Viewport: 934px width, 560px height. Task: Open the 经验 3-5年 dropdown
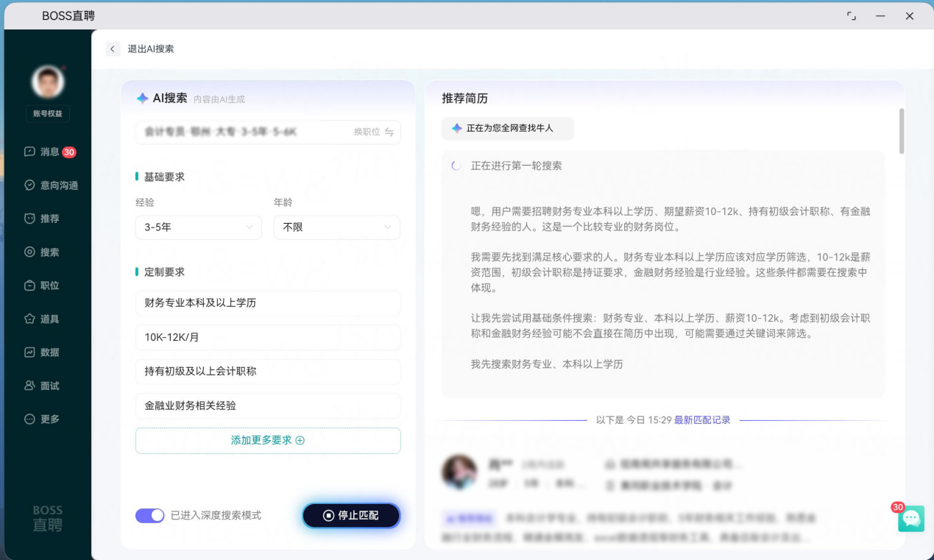(199, 227)
